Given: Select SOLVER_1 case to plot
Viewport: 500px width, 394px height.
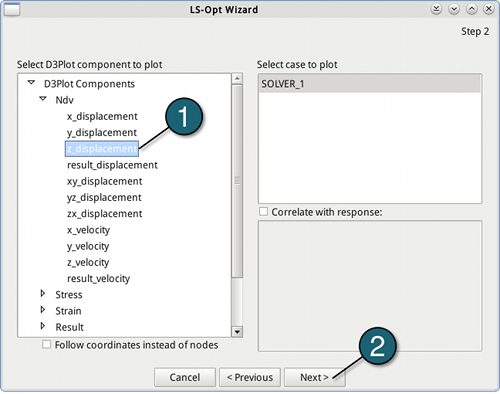Looking at the screenshot, I should coord(370,84).
